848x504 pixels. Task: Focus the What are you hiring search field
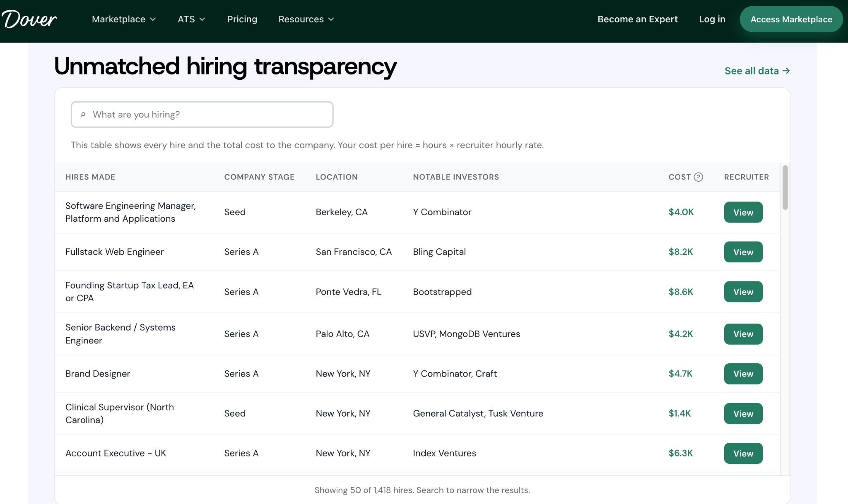202,115
